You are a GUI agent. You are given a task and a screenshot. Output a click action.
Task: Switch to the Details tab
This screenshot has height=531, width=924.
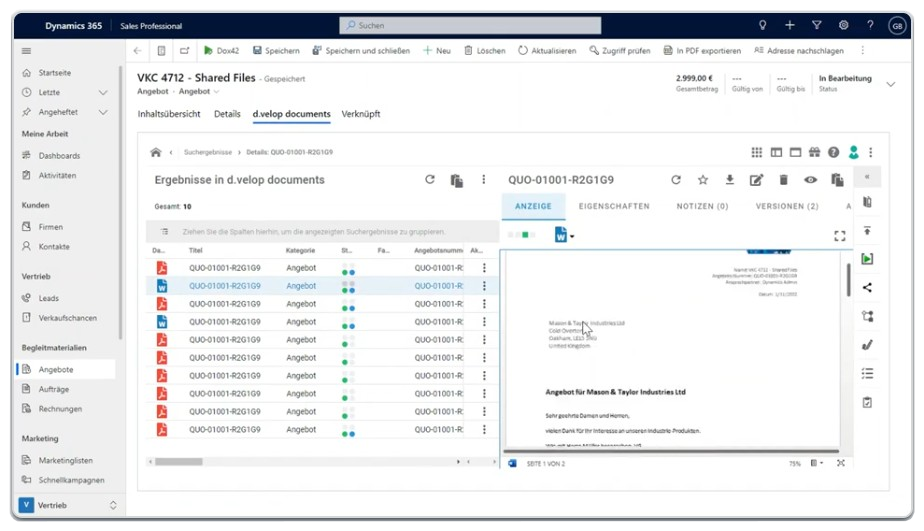[x=227, y=114]
